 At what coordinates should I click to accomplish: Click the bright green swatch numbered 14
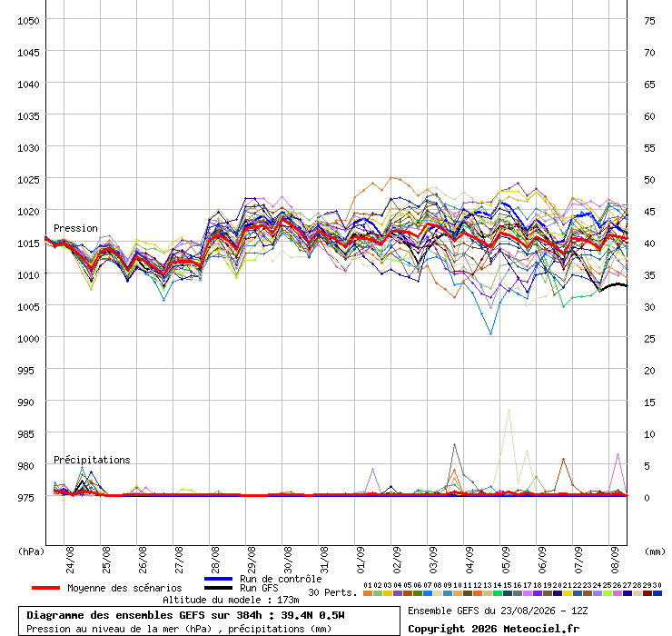[x=497, y=593]
